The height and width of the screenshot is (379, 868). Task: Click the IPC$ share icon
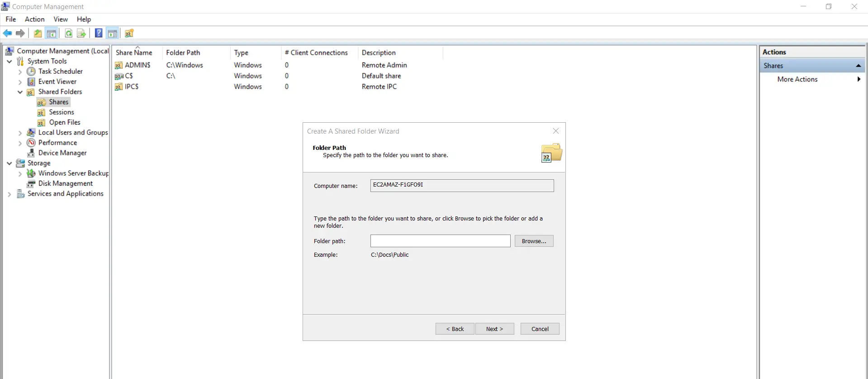119,87
